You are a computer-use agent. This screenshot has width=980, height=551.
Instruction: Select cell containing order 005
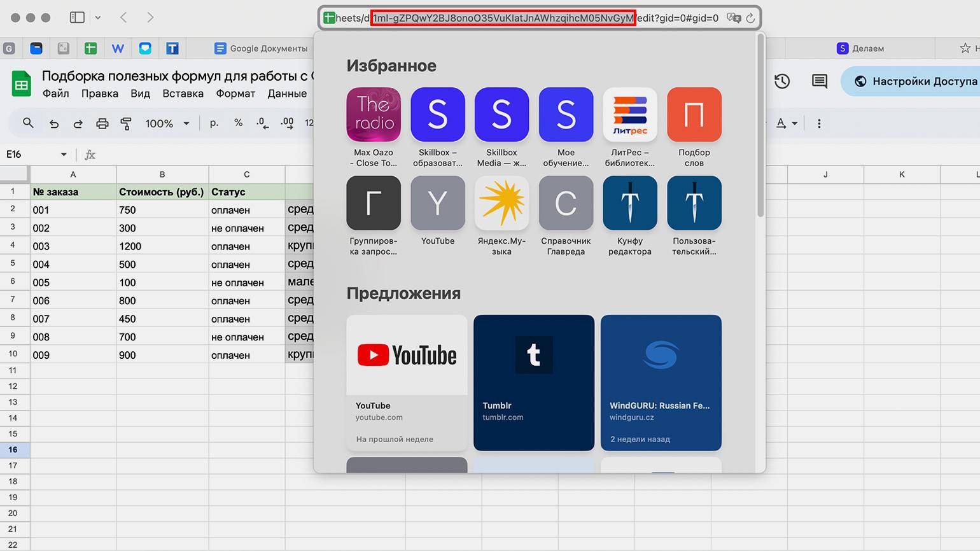73,282
